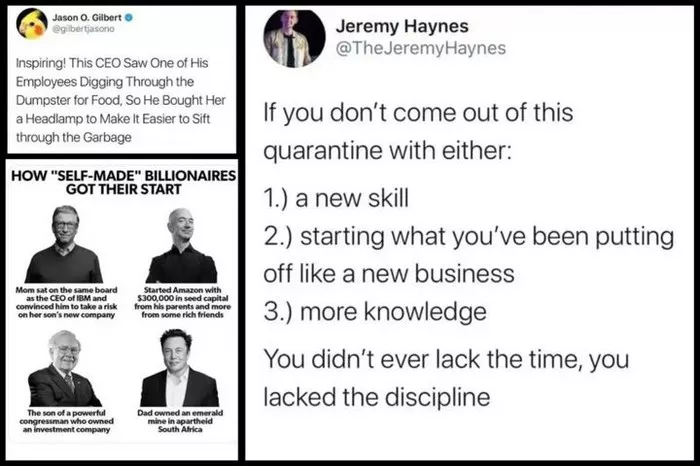Click the '1.) a new skill' line

tap(336, 198)
